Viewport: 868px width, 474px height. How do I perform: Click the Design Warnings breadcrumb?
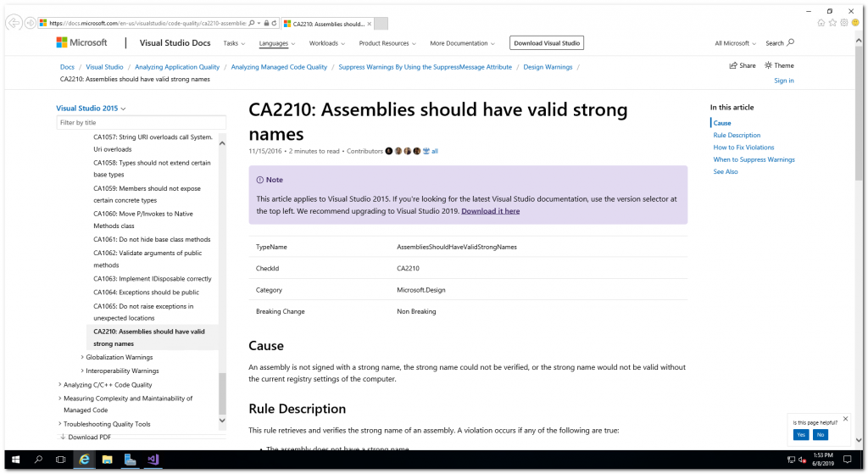click(548, 67)
